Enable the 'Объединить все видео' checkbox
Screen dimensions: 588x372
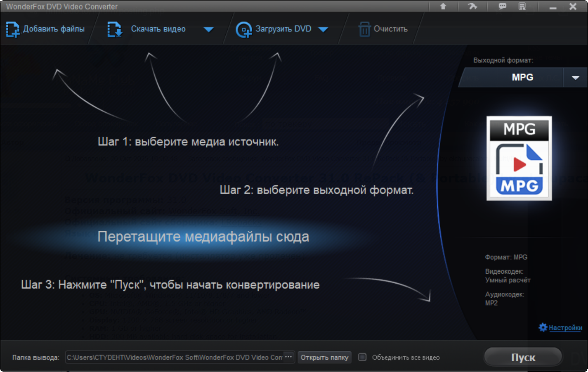[362, 357]
